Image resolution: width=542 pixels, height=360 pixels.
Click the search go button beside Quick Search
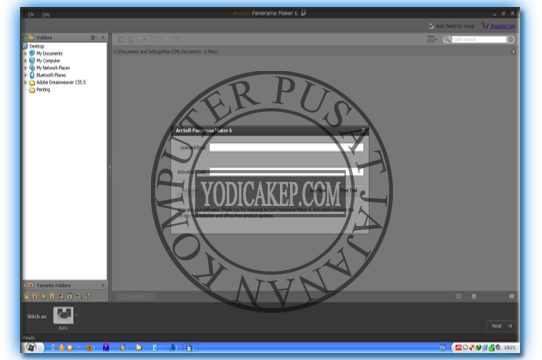click(511, 39)
